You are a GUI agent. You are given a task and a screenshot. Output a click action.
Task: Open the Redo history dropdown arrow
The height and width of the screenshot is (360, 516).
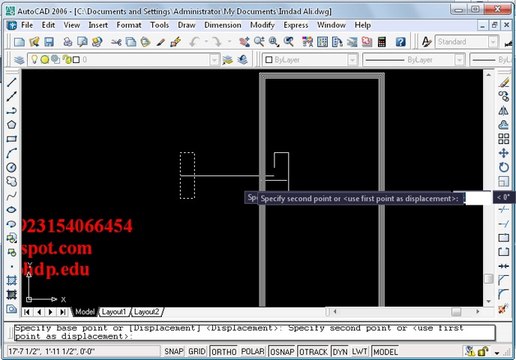229,42
